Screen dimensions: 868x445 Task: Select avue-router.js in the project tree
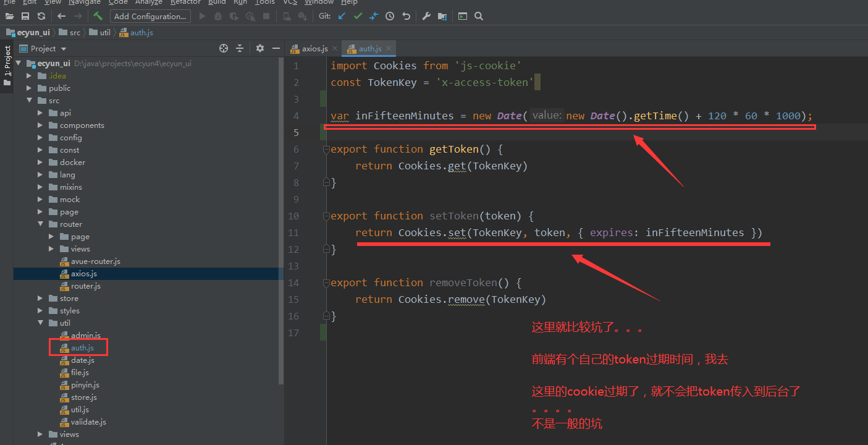pyautogui.click(x=95, y=261)
